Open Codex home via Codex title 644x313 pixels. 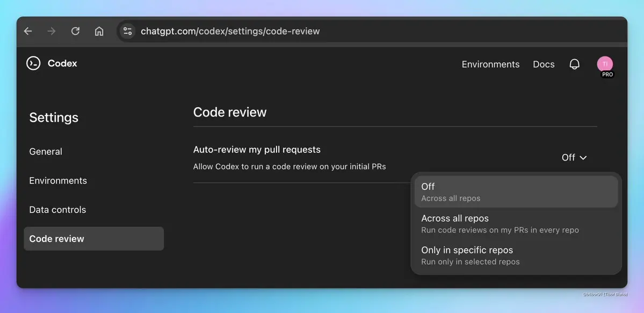pyautogui.click(x=62, y=63)
